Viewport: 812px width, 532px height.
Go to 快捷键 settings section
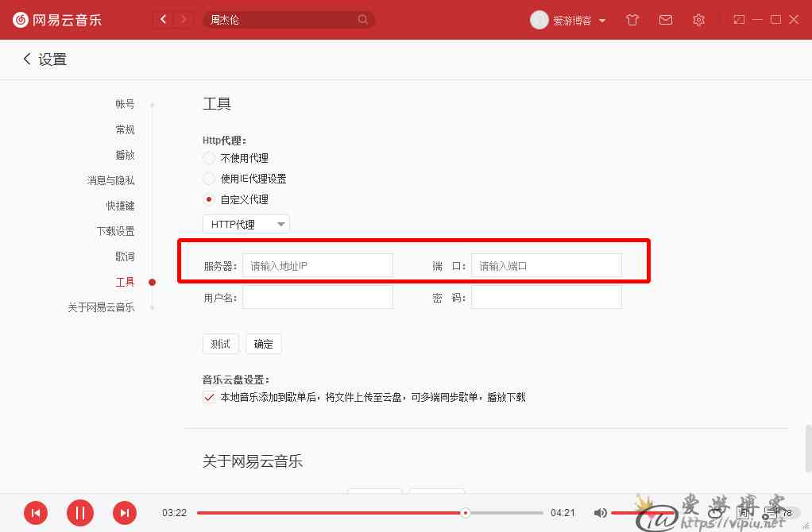(x=120, y=206)
